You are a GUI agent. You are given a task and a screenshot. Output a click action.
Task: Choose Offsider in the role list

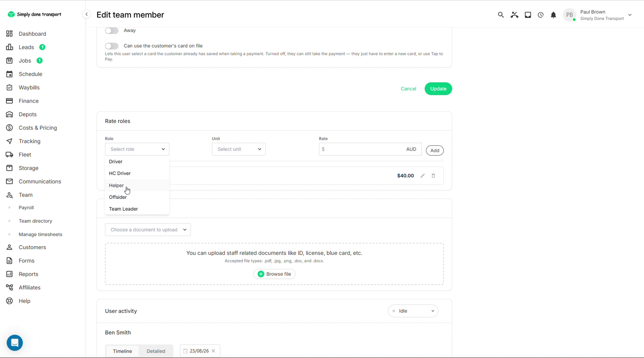(137, 197)
